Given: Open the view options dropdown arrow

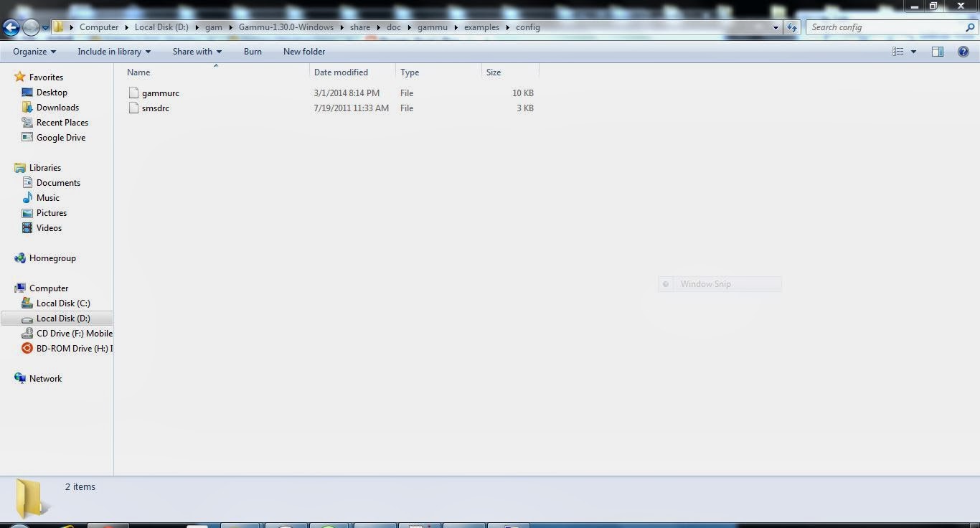Looking at the screenshot, I should pyautogui.click(x=913, y=52).
